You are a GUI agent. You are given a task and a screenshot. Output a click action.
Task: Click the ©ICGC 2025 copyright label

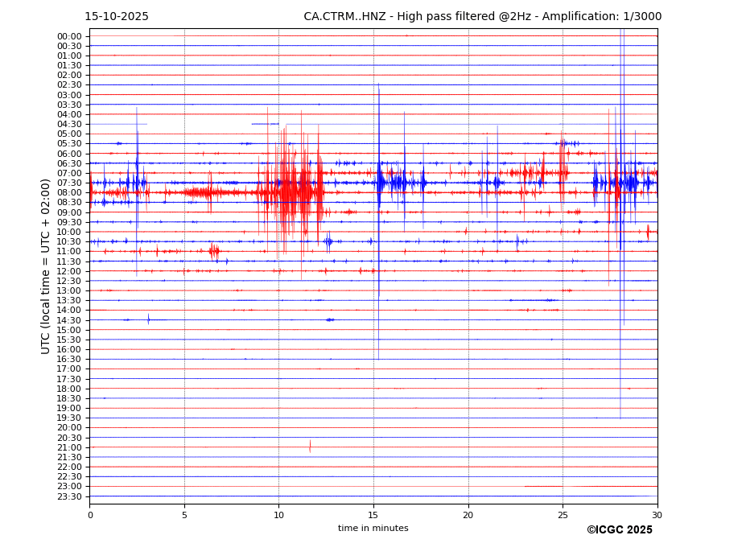[619, 530]
